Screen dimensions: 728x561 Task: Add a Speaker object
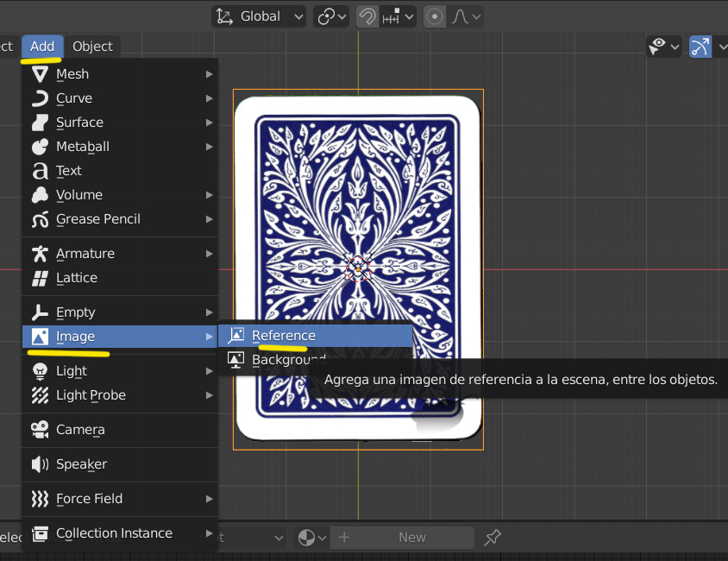point(120,464)
